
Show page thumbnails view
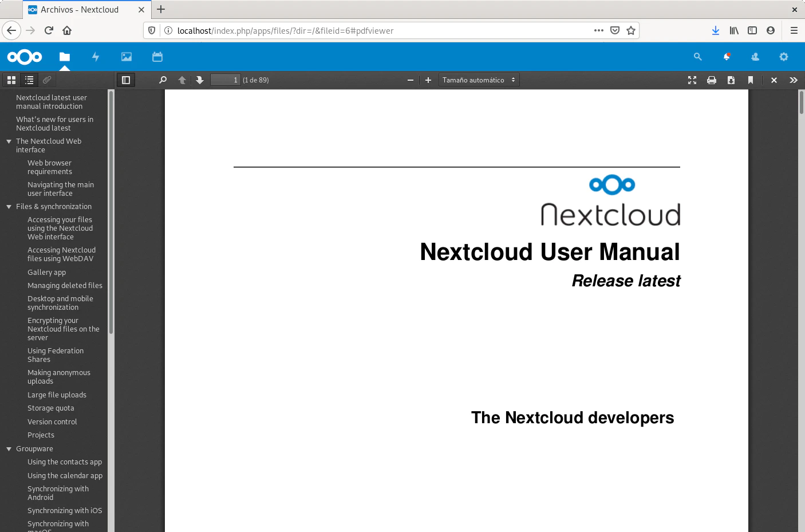pyautogui.click(x=11, y=80)
